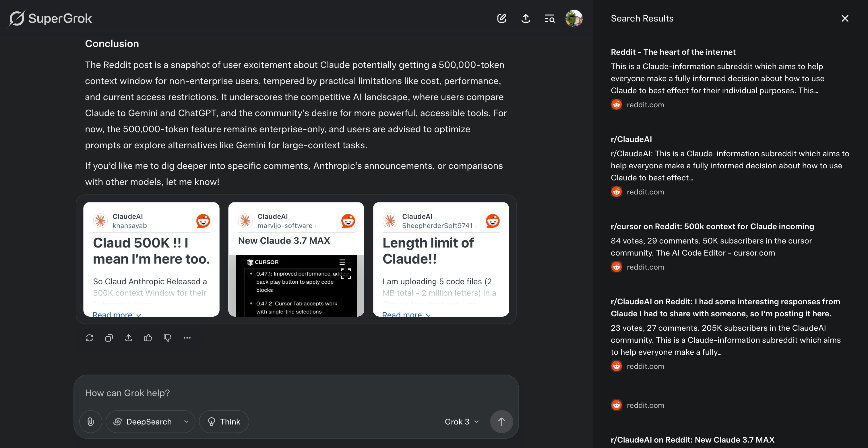The image size is (868, 448).
Task: Attach a file with paperclip icon
Action: [91, 421]
